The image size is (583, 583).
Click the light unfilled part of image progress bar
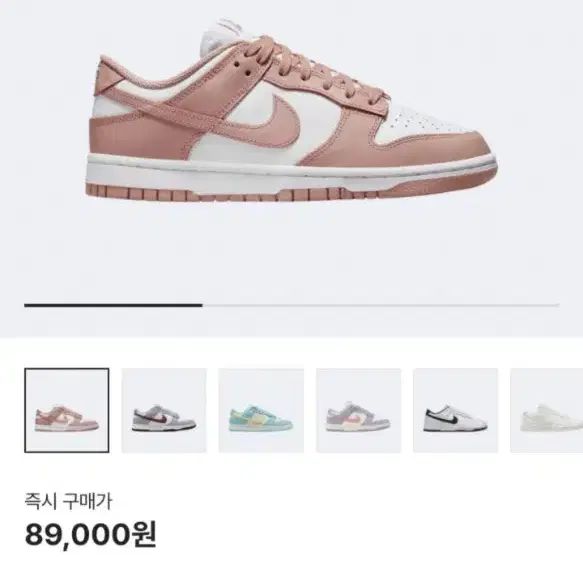coord(381,305)
